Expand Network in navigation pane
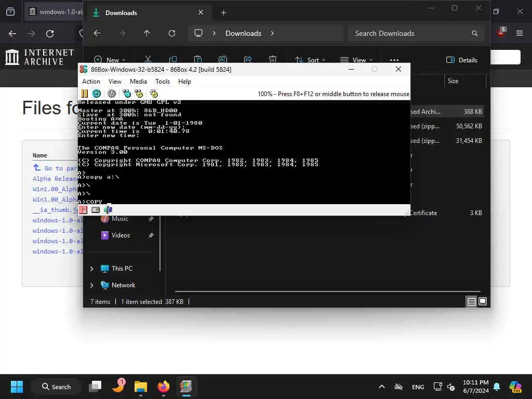Image resolution: width=532 pixels, height=399 pixels. (91, 285)
